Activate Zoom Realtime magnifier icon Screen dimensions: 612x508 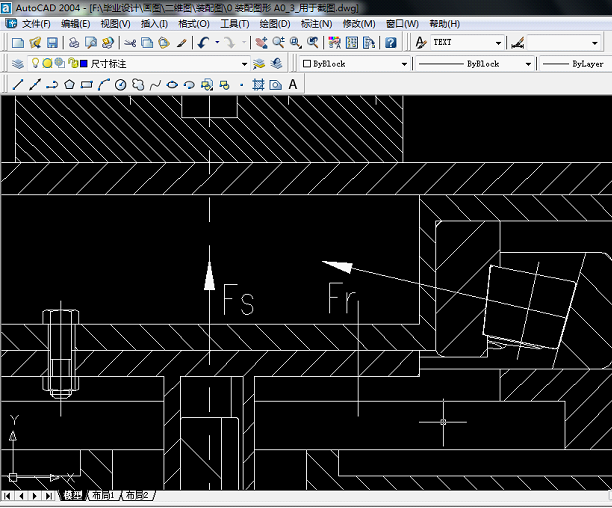278,43
